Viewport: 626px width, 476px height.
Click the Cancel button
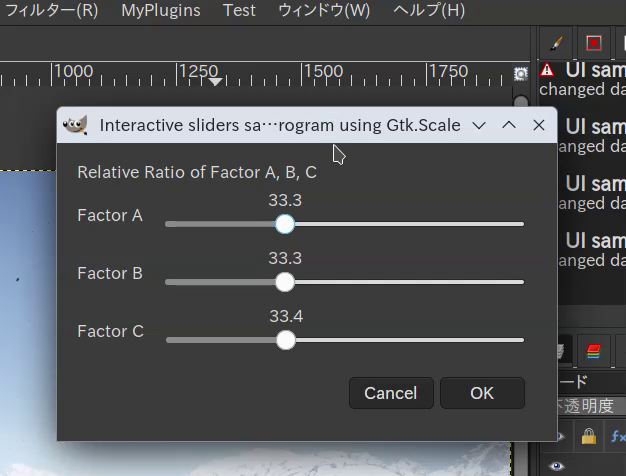point(391,393)
